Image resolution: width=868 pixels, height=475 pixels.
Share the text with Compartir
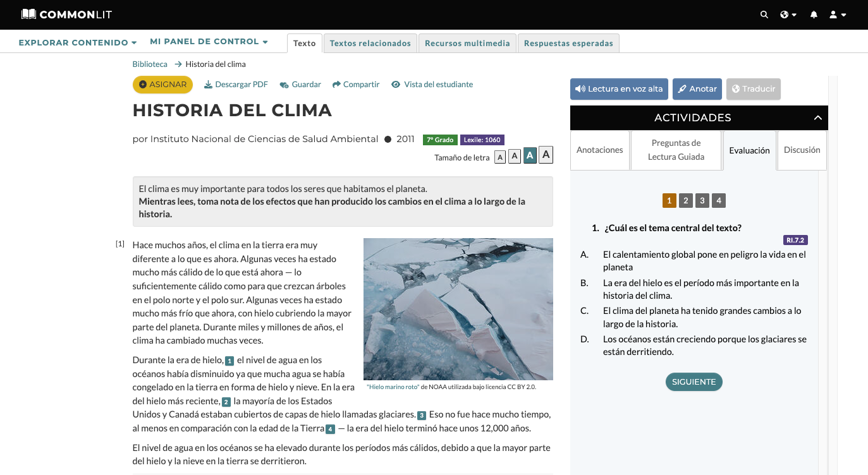[356, 85]
